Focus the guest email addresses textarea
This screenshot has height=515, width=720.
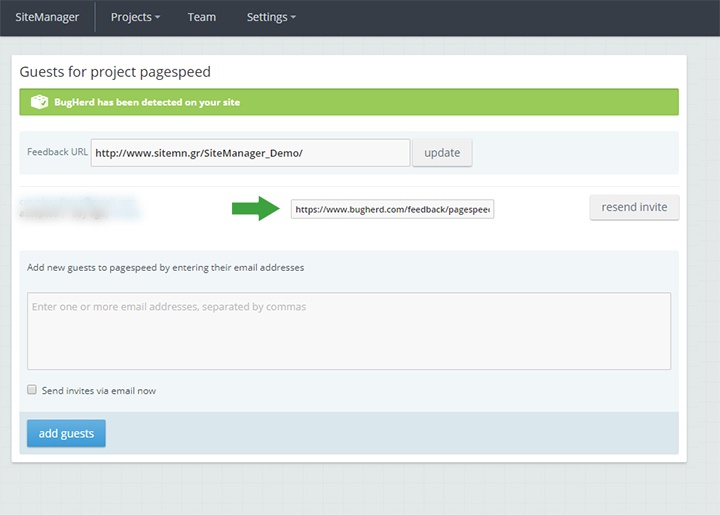(349, 331)
